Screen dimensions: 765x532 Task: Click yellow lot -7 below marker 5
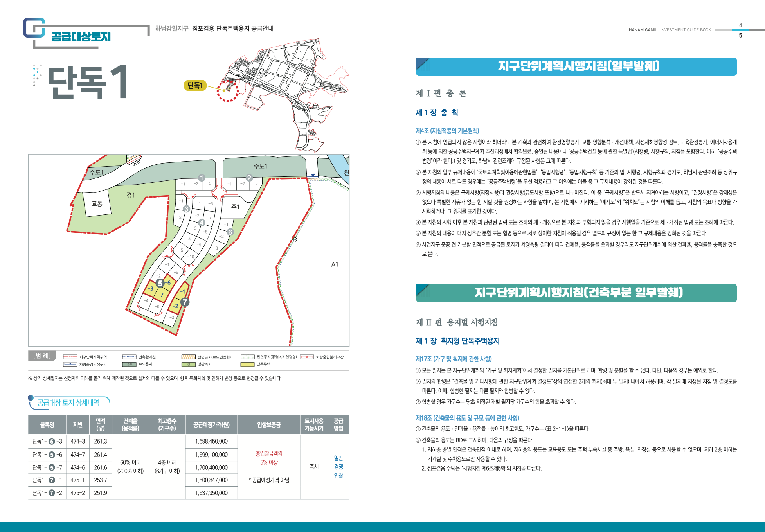pyautogui.click(x=160, y=295)
